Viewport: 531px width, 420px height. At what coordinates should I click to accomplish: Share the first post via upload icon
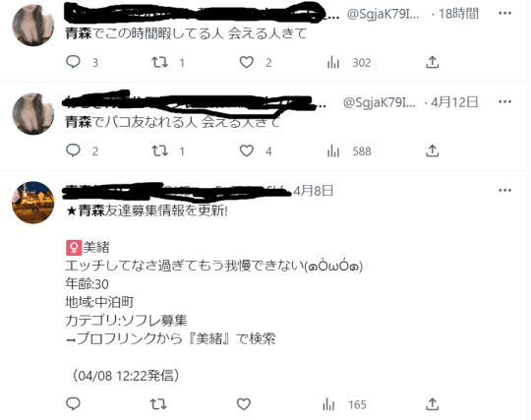[x=433, y=62]
